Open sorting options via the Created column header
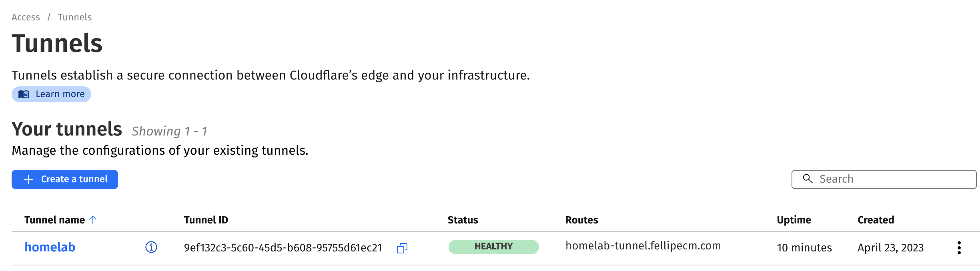The image size is (980, 271). pos(876,219)
